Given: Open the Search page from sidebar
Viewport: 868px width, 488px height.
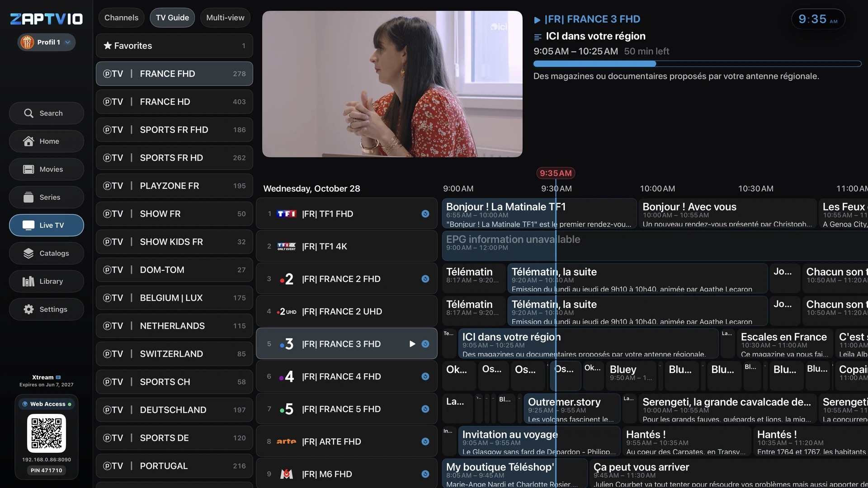Looking at the screenshot, I should [46, 113].
